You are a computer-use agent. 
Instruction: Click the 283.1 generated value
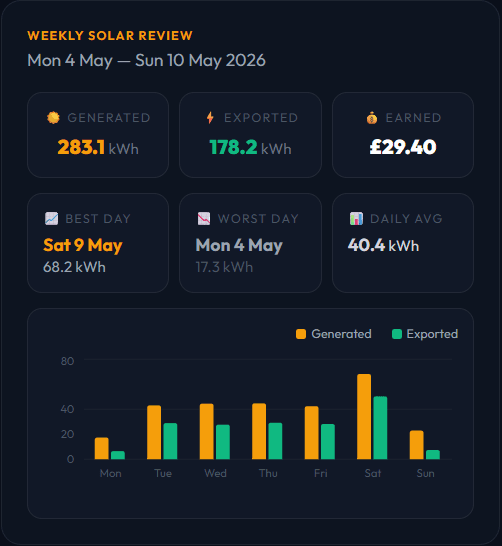[x=81, y=147]
